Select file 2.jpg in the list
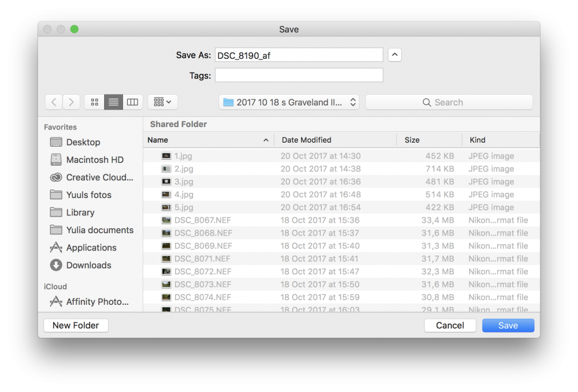 (x=342, y=169)
